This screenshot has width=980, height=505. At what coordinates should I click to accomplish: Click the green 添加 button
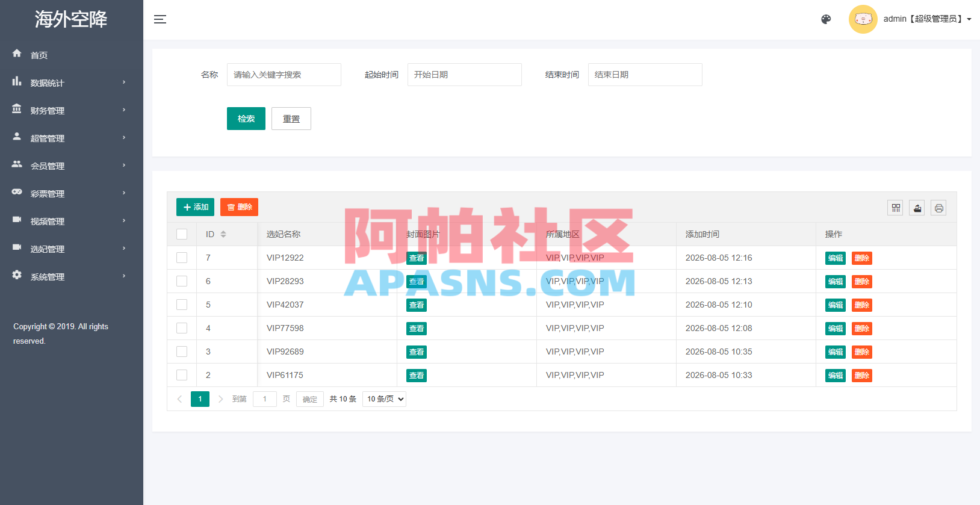pos(195,207)
